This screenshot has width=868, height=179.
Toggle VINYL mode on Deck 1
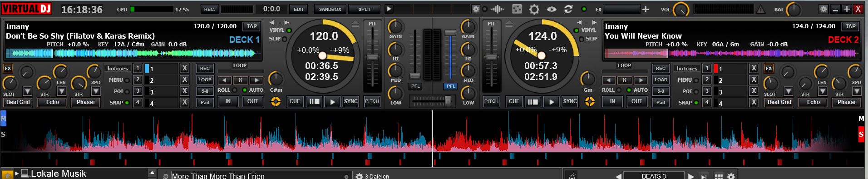coord(289,30)
